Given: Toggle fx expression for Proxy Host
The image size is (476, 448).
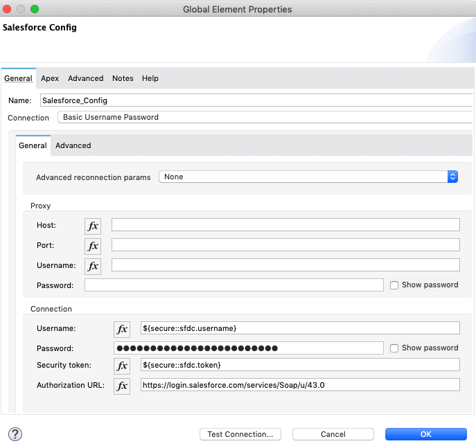Looking at the screenshot, I should (93, 226).
